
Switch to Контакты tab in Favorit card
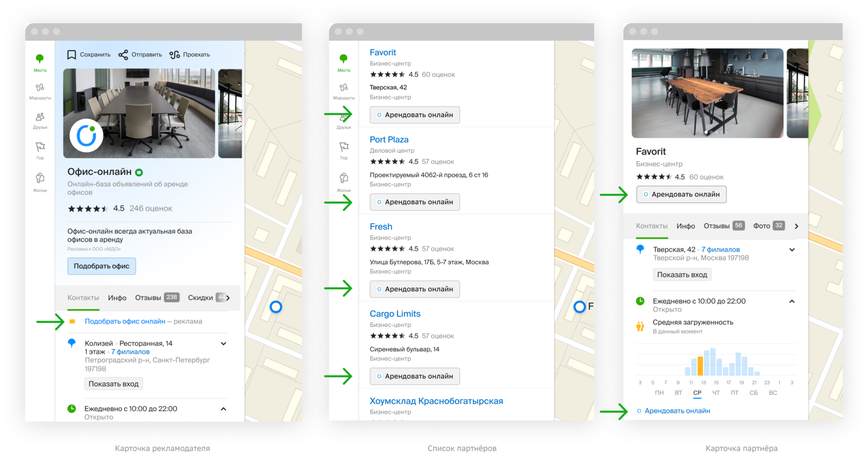(x=652, y=226)
